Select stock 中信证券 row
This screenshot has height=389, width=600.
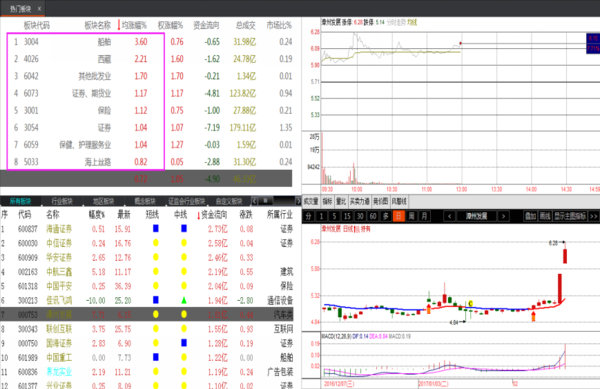[x=147, y=243]
